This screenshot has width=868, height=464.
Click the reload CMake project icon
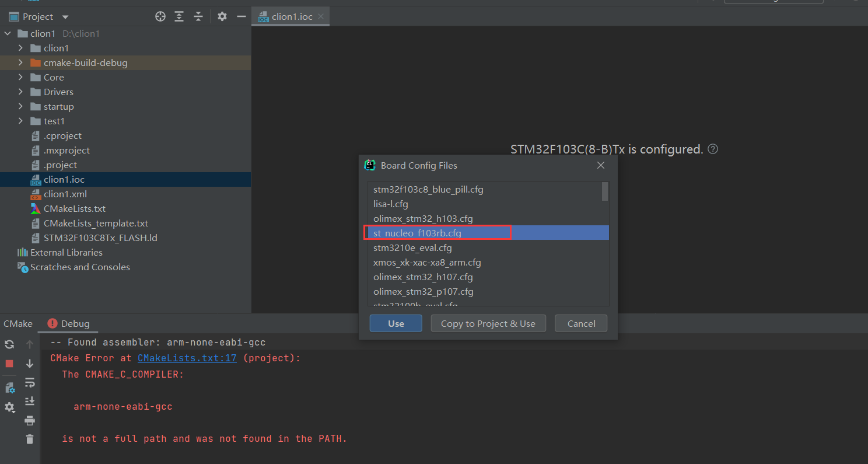click(x=9, y=344)
